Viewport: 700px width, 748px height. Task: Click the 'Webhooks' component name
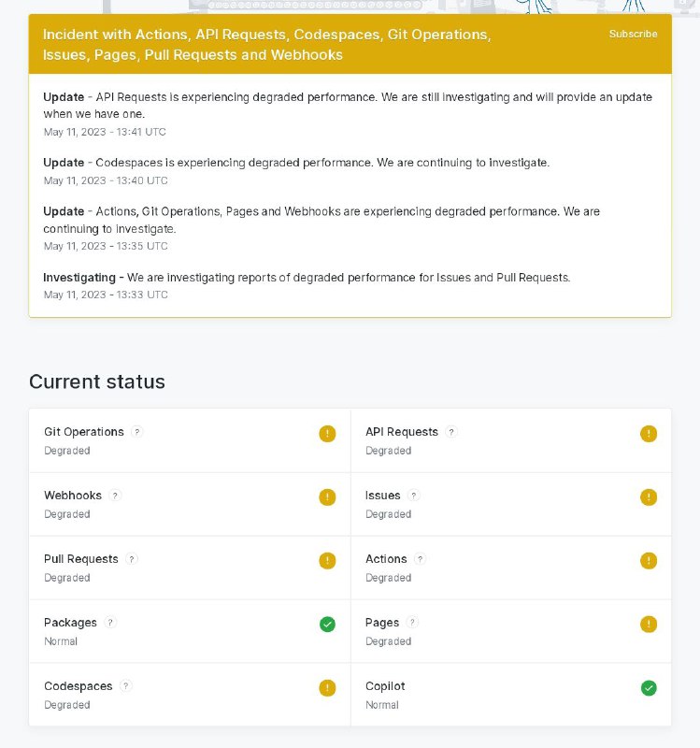[73, 496]
